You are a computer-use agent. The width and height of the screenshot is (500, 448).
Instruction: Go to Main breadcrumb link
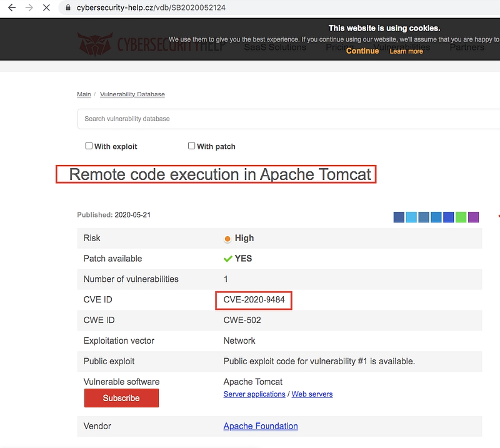[x=84, y=94]
